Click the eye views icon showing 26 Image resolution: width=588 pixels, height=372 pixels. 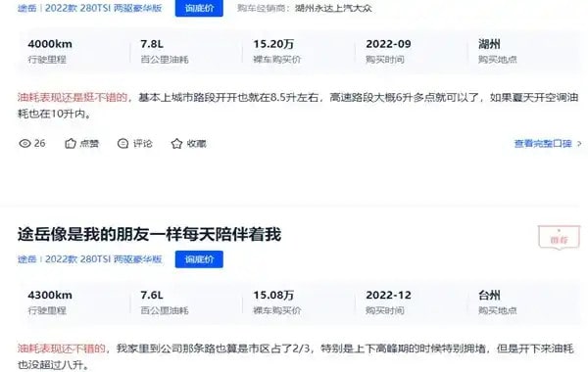pyautogui.click(x=24, y=144)
